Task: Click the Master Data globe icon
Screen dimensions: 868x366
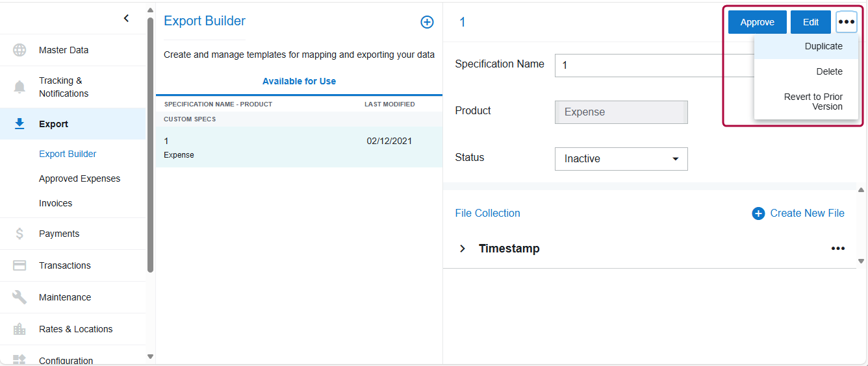Action: [19, 50]
